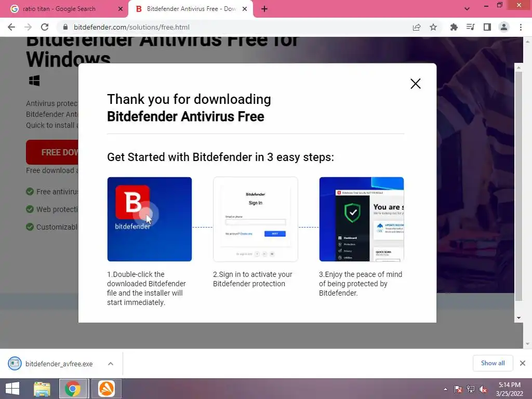The width and height of the screenshot is (532, 399).
Task: Share this page icon in address bar
Action: tap(417, 27)
